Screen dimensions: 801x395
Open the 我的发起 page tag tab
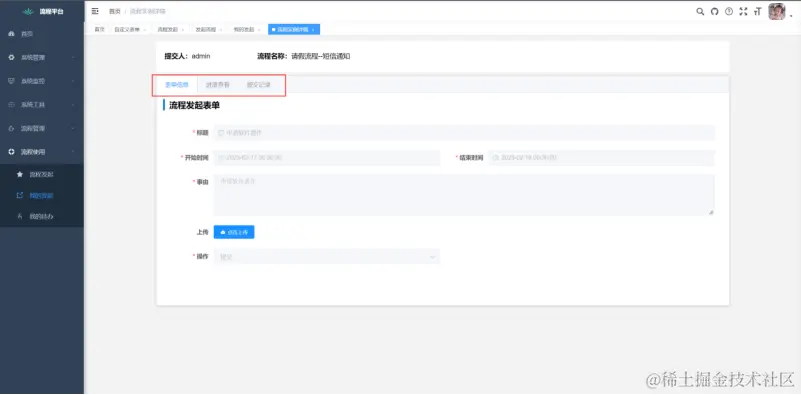tap(247, 30)
